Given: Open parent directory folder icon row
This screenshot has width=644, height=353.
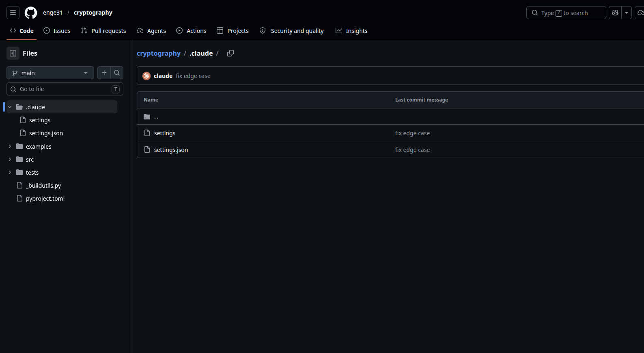Looking at the screenshot, I should click(x=147, y=117).
